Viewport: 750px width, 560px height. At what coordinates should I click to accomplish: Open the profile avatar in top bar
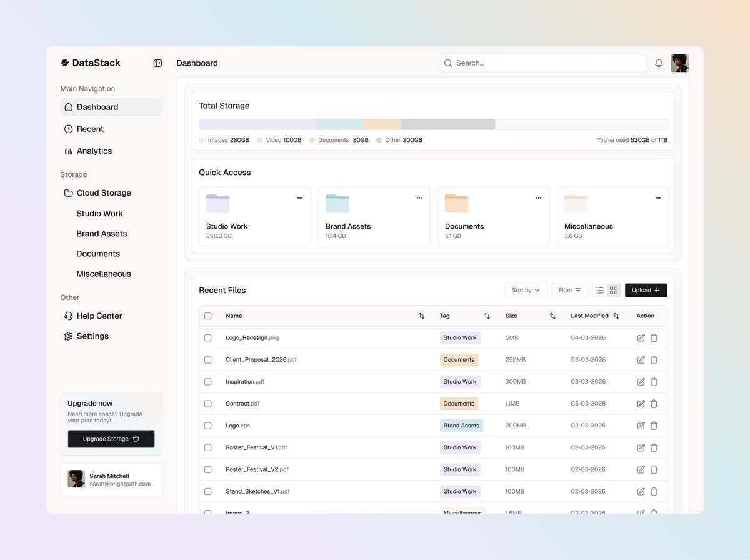click(679, 63)
